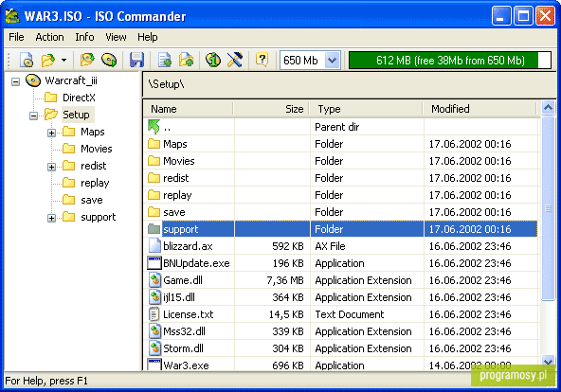The image size is (561, 392).
Task: Click the Movies folder icon in file list
Action: pos(154,161)
